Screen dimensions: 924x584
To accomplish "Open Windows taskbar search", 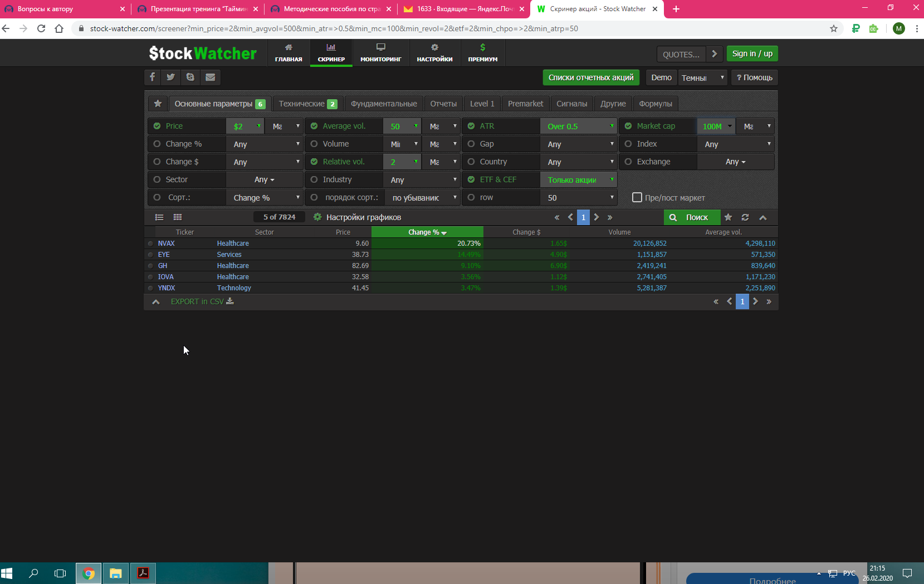I will click(x=33, y=573).
